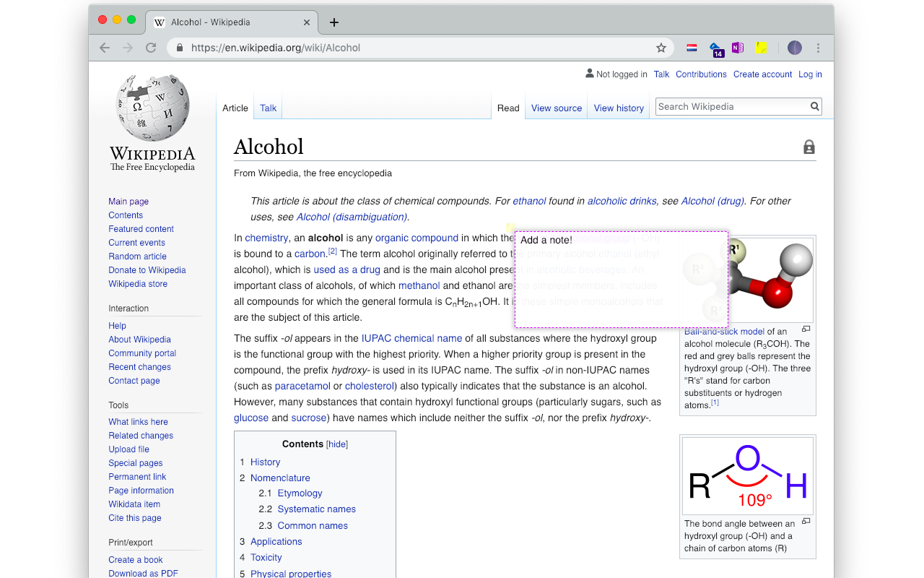The height and width of the screenshot is (578, 924).
Task: Click the footnote [2] reference
Action: coord(332,251)
